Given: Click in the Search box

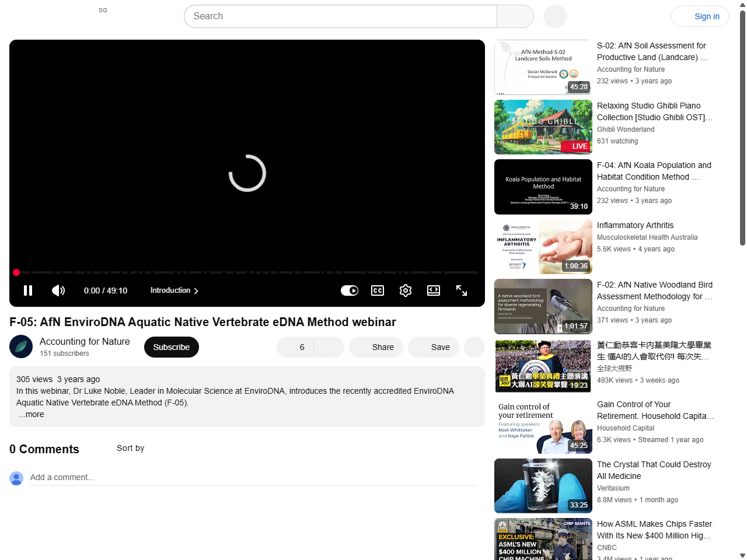Looking at the screenshot, I should [x=340, y=16].
